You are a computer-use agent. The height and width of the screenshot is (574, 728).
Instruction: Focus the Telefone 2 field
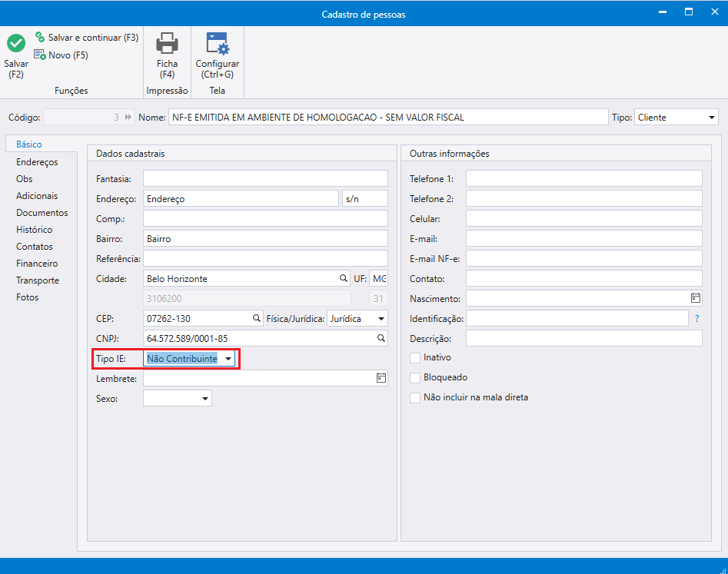[x=584, y=198]
